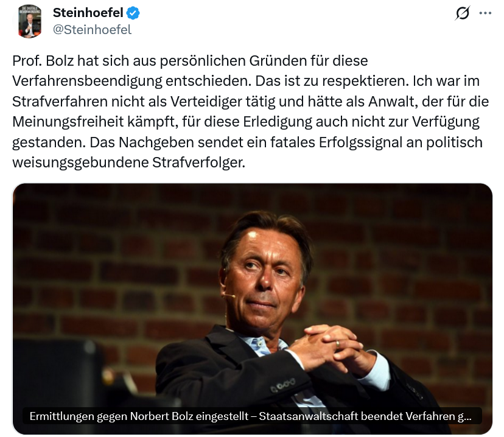Image resolution: width=504 pixels, height=437 pixels.
Task: Open the three-dot more options menu
Action: [485, 13]
